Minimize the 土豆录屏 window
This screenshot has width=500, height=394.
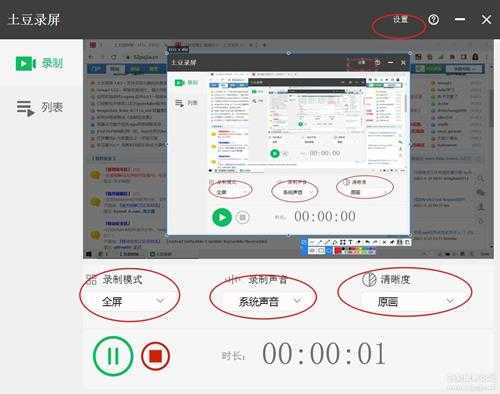click(x=460, y=19)
